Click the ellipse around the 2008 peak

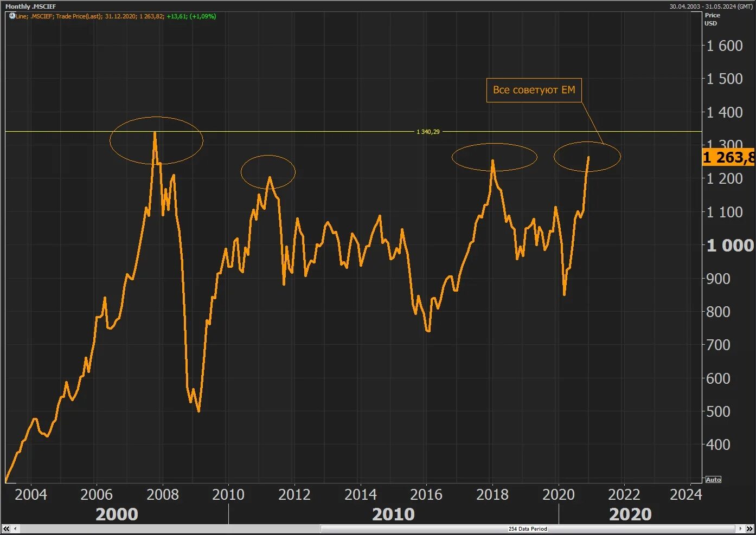156,140
